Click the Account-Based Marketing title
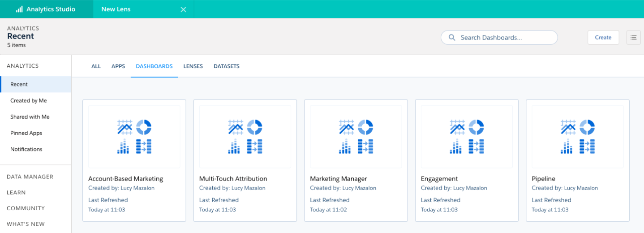 (x=126, y=179)
